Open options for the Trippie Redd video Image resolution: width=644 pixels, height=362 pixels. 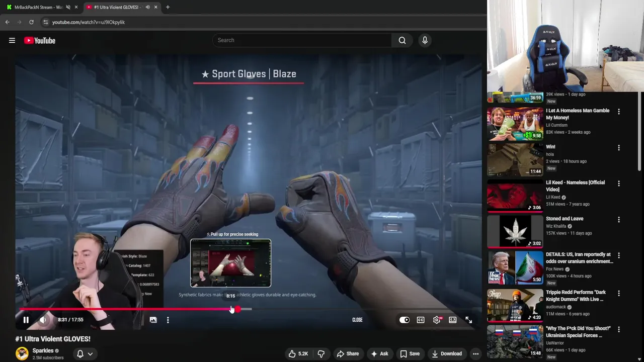click(x=619, y=293)
